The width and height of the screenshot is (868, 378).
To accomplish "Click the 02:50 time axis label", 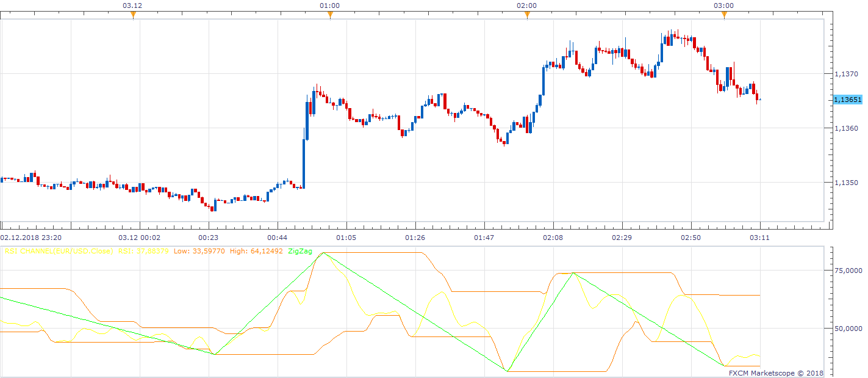I will point(691,237).
